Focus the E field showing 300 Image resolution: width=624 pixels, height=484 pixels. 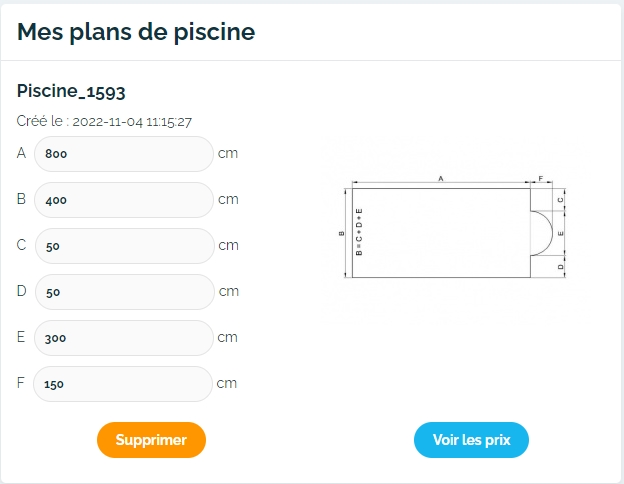tap(123, 338)
